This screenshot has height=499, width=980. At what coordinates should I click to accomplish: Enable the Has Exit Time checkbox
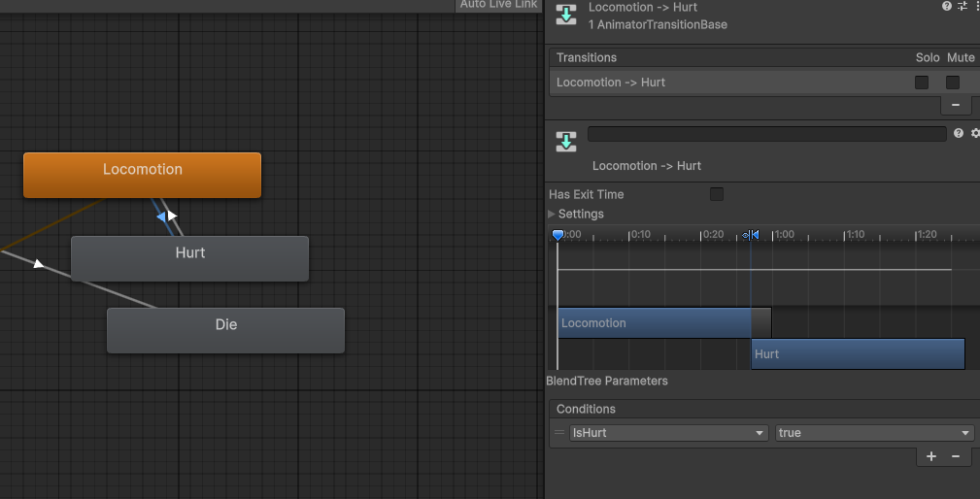pyautogui.click(x=717, y=194)
